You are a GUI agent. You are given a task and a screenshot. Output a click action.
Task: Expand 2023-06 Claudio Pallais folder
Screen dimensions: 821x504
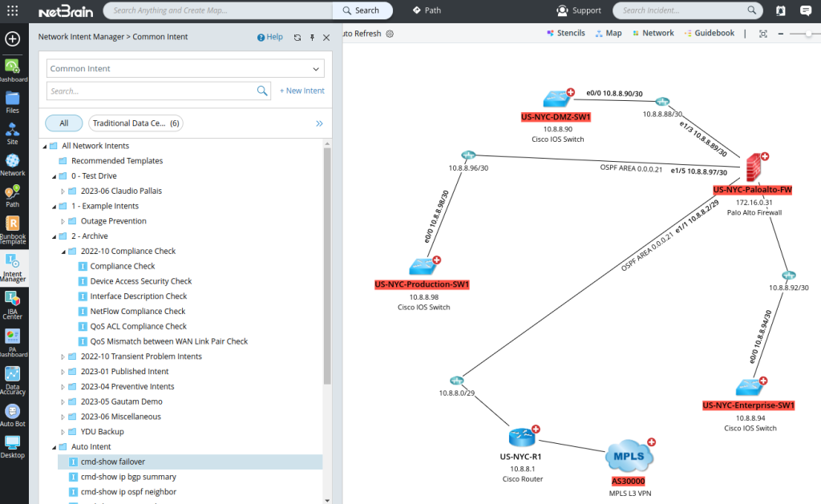(63, 192)
